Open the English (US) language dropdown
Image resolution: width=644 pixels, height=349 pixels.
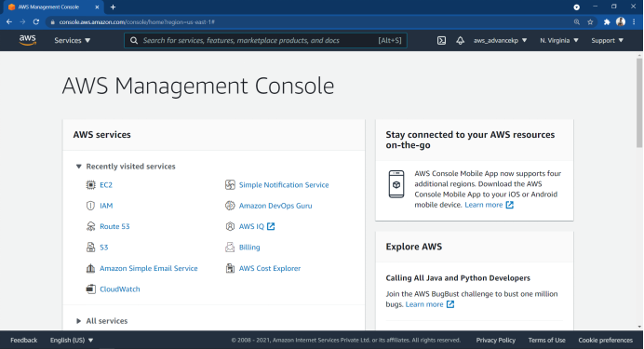72,340
